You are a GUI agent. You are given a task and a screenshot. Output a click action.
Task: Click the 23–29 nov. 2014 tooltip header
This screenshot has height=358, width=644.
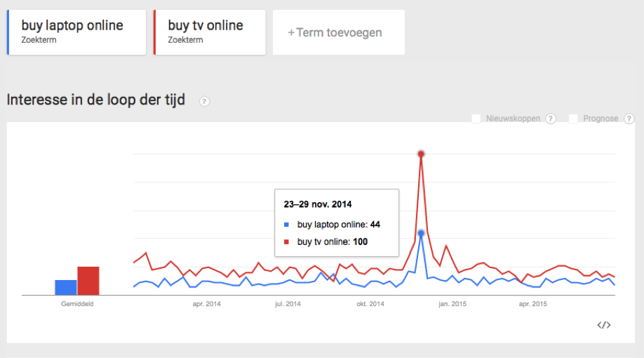(318, 204)
